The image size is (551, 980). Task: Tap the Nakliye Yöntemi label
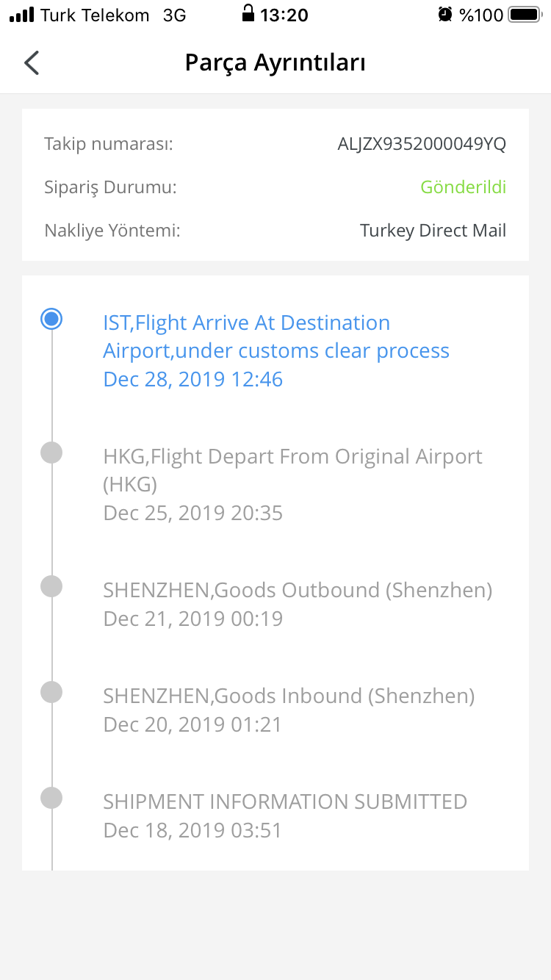(x=112, y=231)
